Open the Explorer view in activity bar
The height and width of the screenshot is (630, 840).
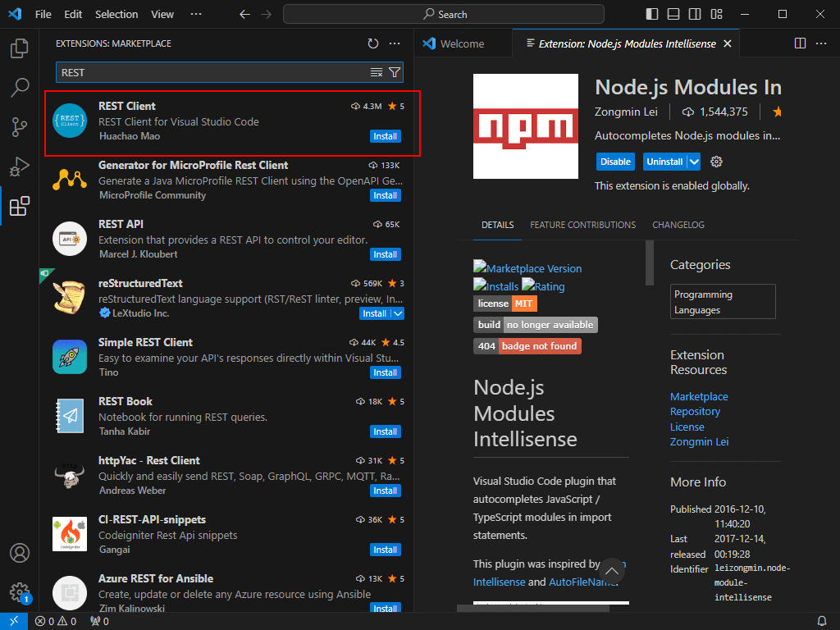tap(20, 48)
